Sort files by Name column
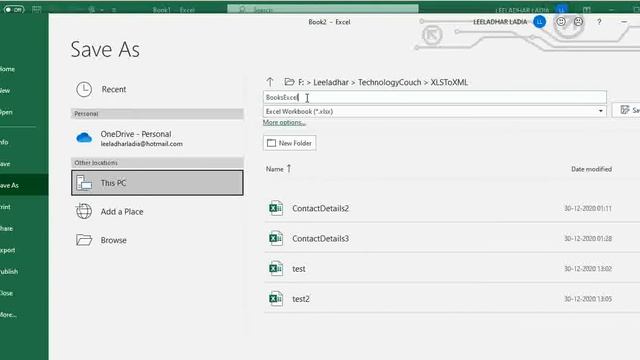This screenshot has width=640, height=360. (275, 169)
